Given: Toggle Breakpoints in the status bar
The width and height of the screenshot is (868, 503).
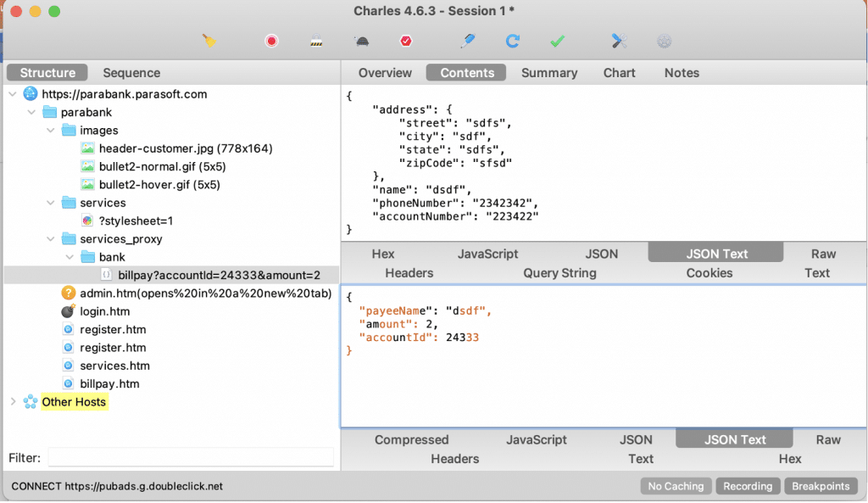Looking at the screenshot, I should point(821,486).
